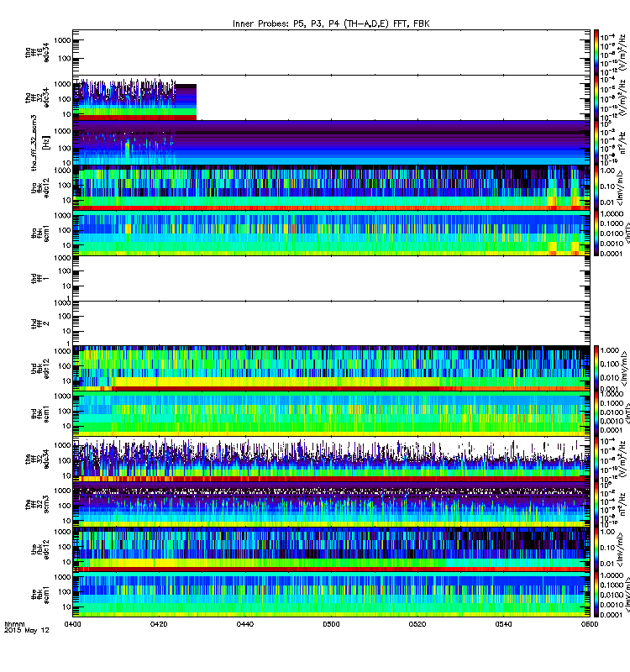Click the color bar beside tha fbk scm1
630x672 pixels.
coord(596,234)
